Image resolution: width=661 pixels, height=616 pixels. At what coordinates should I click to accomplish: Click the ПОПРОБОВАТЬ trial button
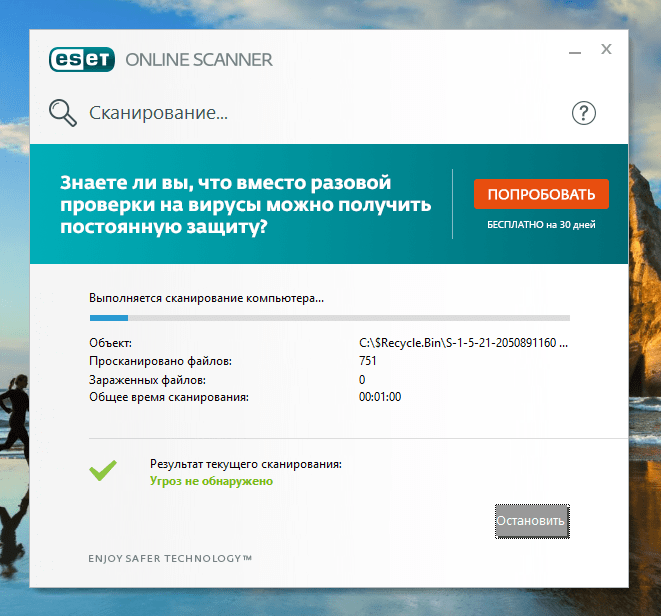point(541,194)
